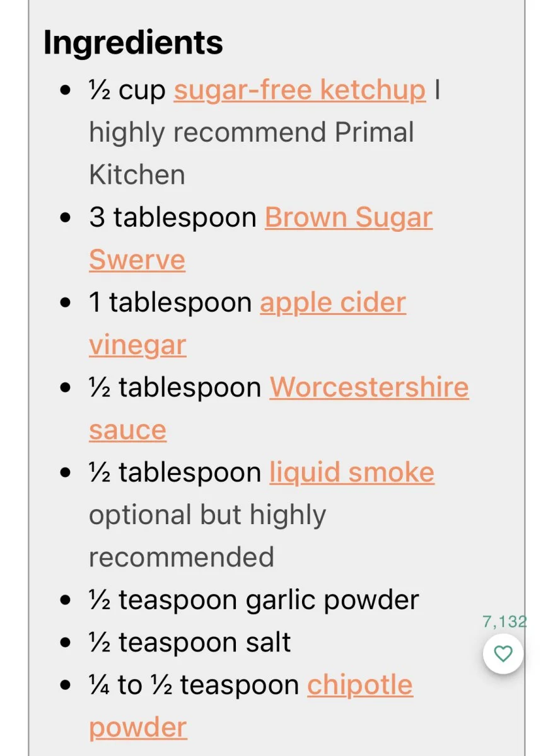The image size is (553, 756).
Task: Follow the Brown Sugar link text
Action: click(349, 218)
